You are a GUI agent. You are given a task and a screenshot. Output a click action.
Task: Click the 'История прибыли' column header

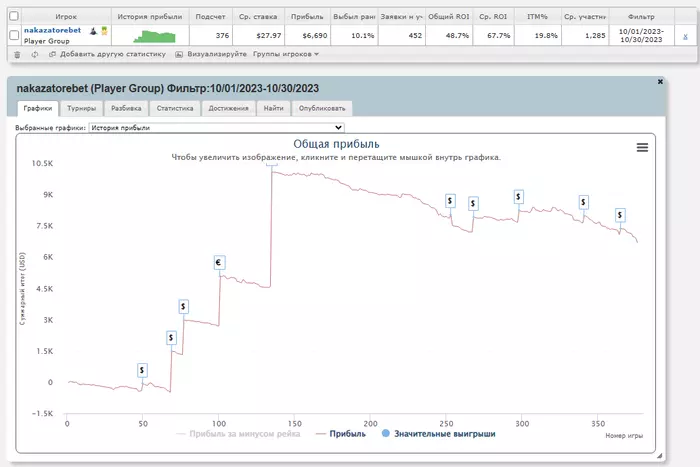coord(150,17)
